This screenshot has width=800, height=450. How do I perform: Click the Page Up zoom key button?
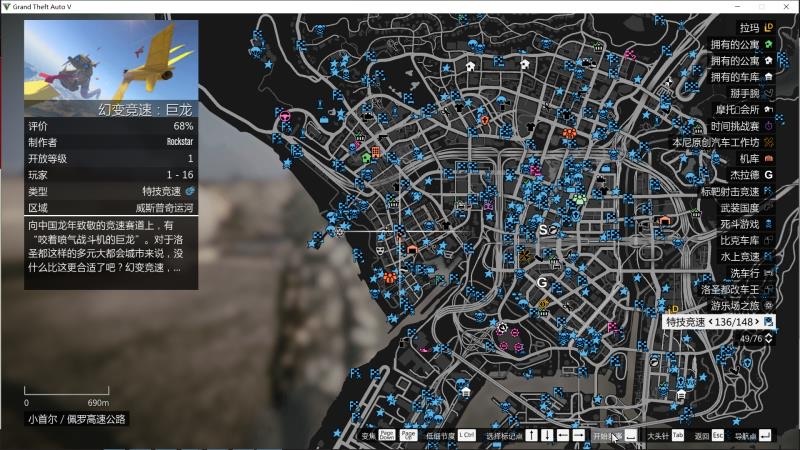point(408,435)
